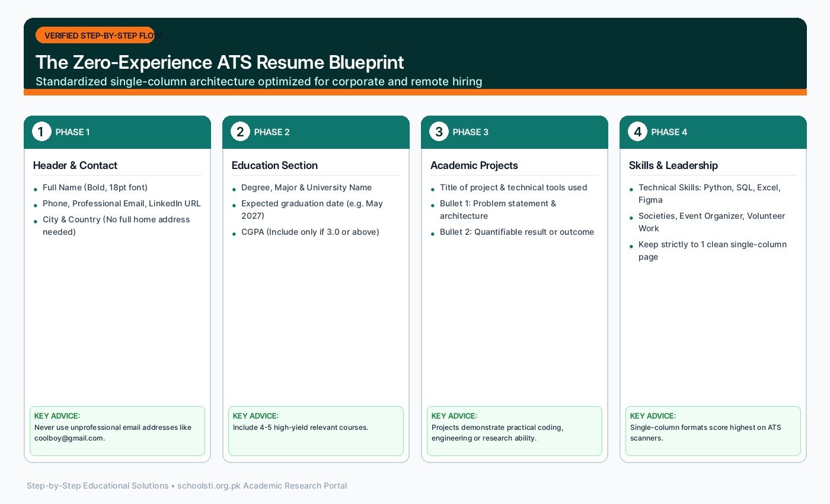Click 'Technical Skills: Python, SQL, Excel, Figma'
Screen dimensions: 830x504
[710, 193]
